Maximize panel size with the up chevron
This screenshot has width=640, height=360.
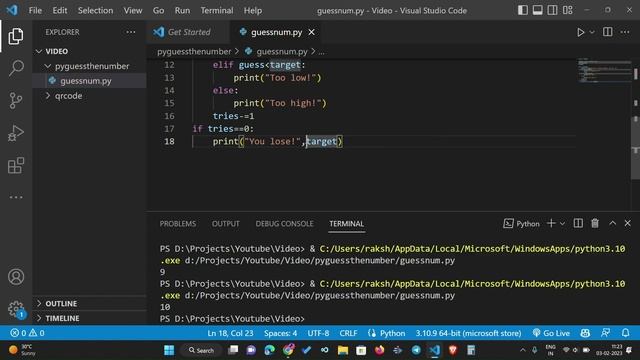612,223
